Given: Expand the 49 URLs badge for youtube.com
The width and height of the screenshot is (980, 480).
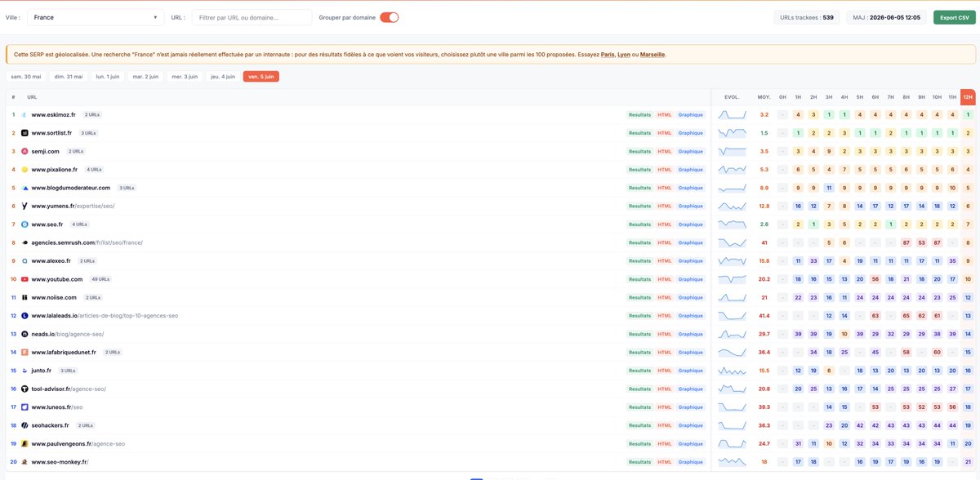Looking at the screenshot, I should tap(101, 279).
